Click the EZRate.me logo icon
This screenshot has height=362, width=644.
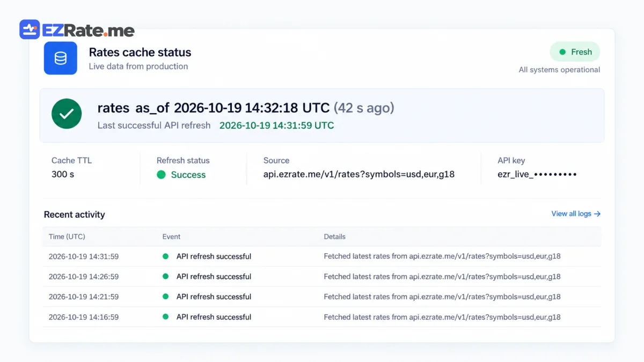click(30, 29)
